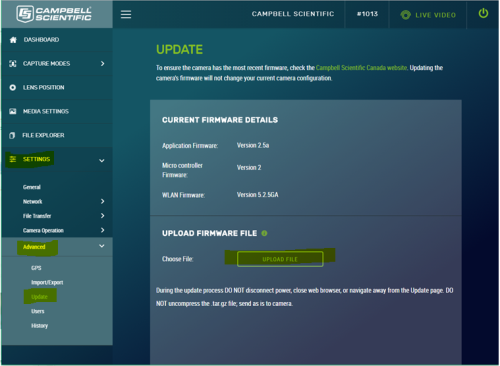This screenshot has height=366, width=500.
Task: Click 'Version 2.5a' application firmware value
Action: tap(253, 145)
